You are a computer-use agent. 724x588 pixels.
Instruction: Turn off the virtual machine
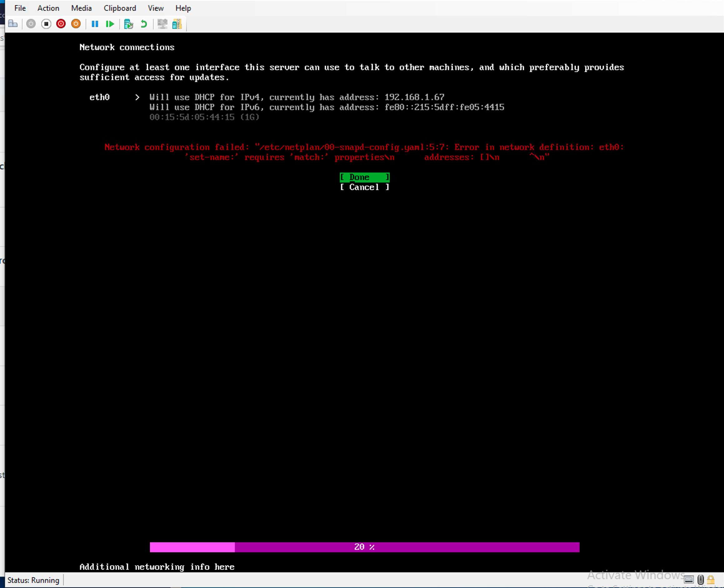click(46, 24)
